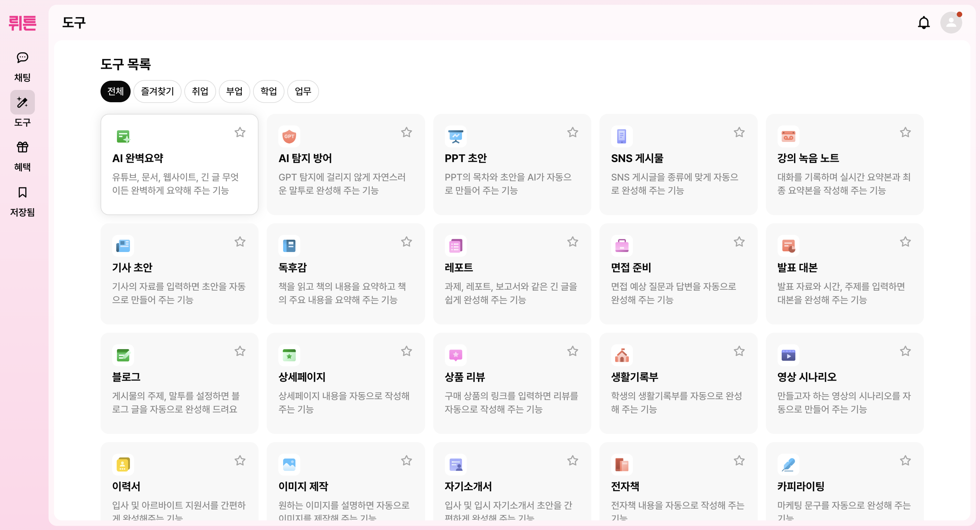The height and width of the screenshot is (530, 980).
Task: Switch to the 즐겨찾기 filter tab
Action: tap(157, 91)
